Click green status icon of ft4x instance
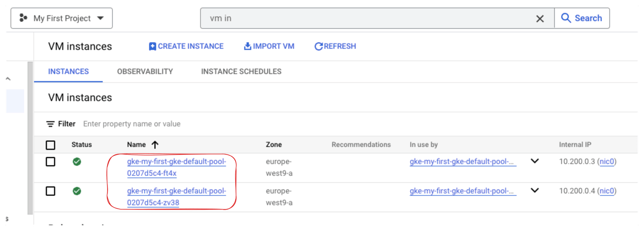 [77, 162]
